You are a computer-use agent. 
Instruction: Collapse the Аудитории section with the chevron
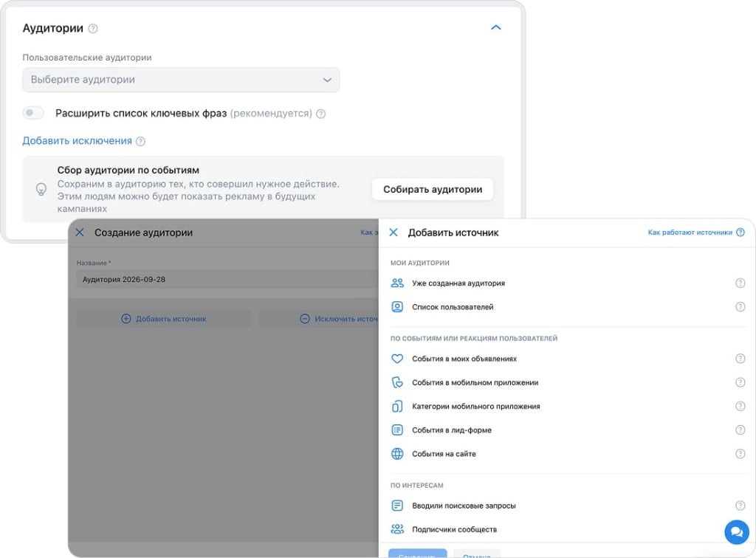pyautogui.click(x=495, y=27)
